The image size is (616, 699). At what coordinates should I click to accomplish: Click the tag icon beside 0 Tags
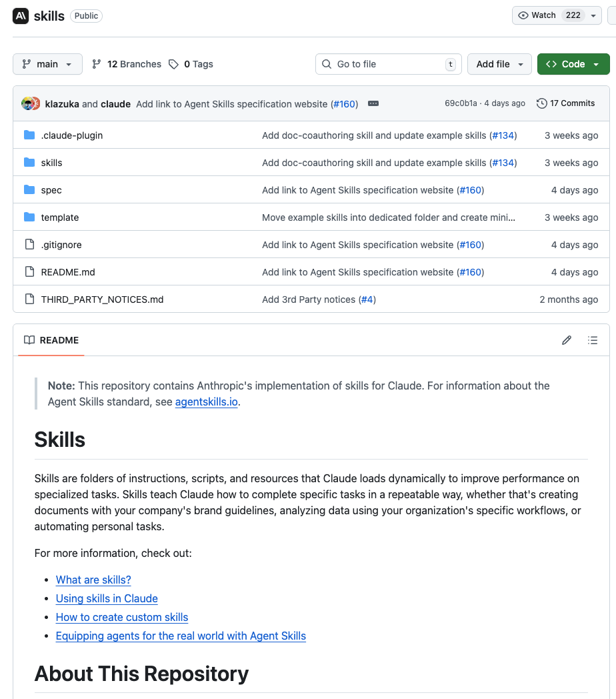[x=173, y=64]
